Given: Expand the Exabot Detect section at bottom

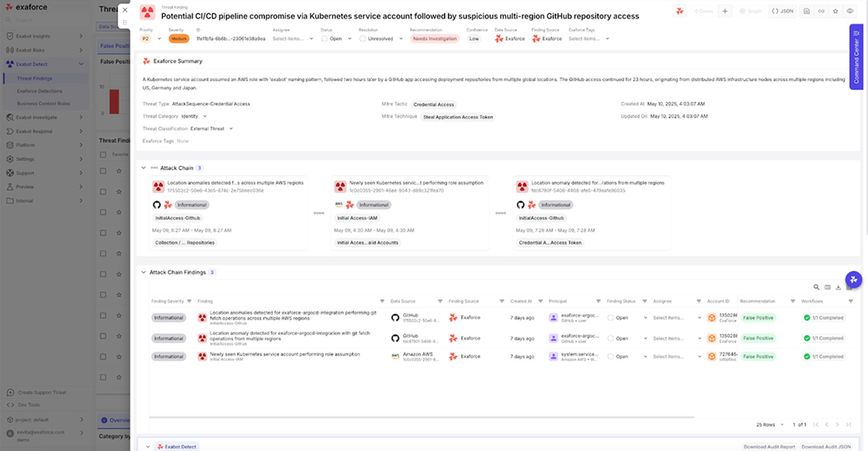Looking at the screenshot, I should tap(148, 447).
